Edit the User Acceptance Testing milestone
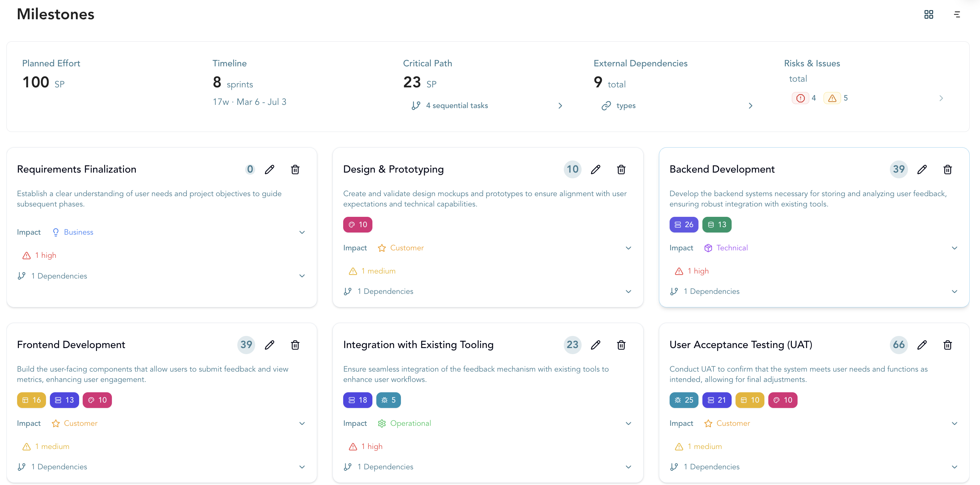The image size is (980, 485). tap(922, 345)
